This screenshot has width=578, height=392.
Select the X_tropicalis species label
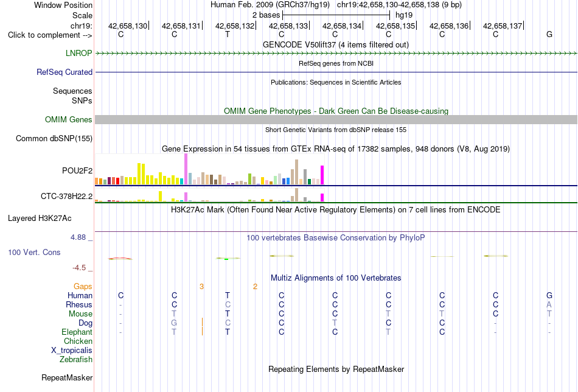(72, 351)
